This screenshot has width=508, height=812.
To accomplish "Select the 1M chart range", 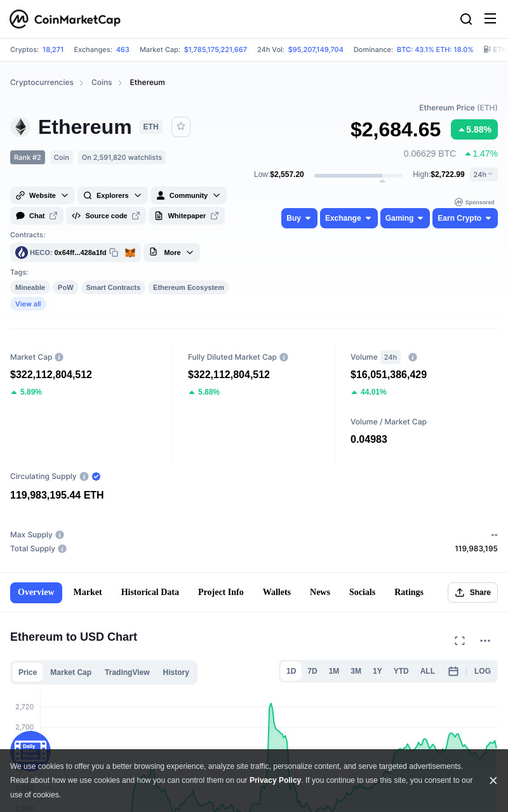I will [334, 671].
